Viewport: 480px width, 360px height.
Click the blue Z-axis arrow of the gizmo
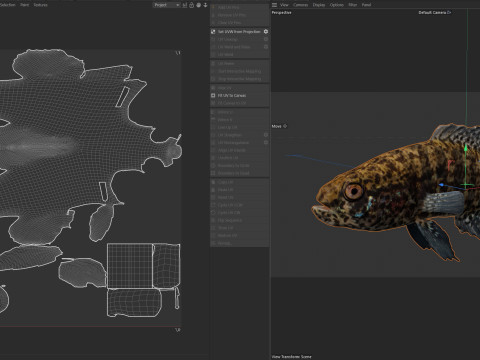(442, 185)
